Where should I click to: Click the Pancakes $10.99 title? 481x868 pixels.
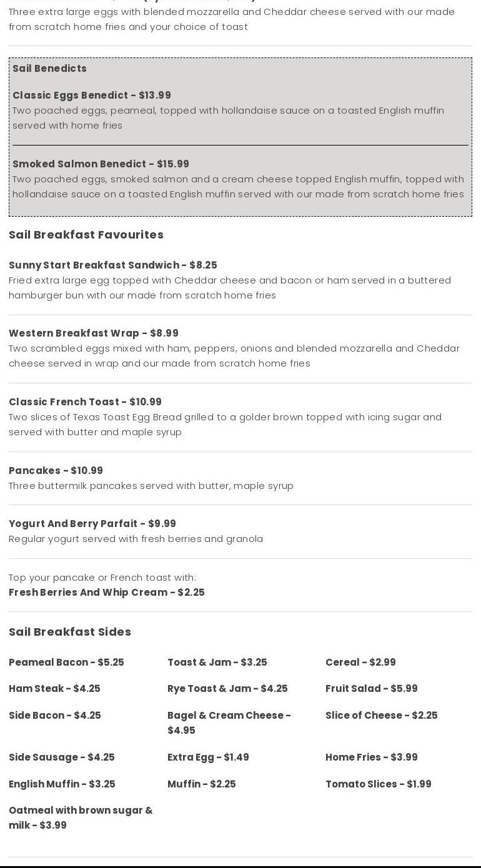coord(56,471)
